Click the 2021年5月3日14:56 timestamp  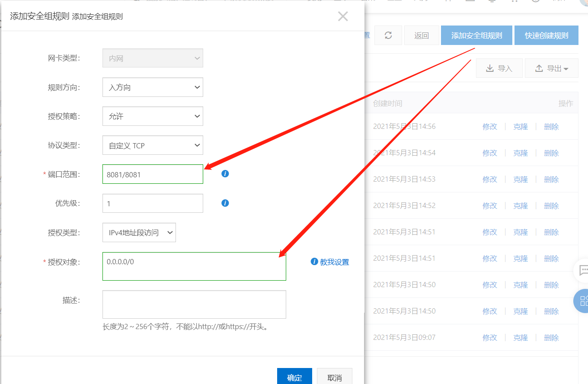tap(404, 126)
